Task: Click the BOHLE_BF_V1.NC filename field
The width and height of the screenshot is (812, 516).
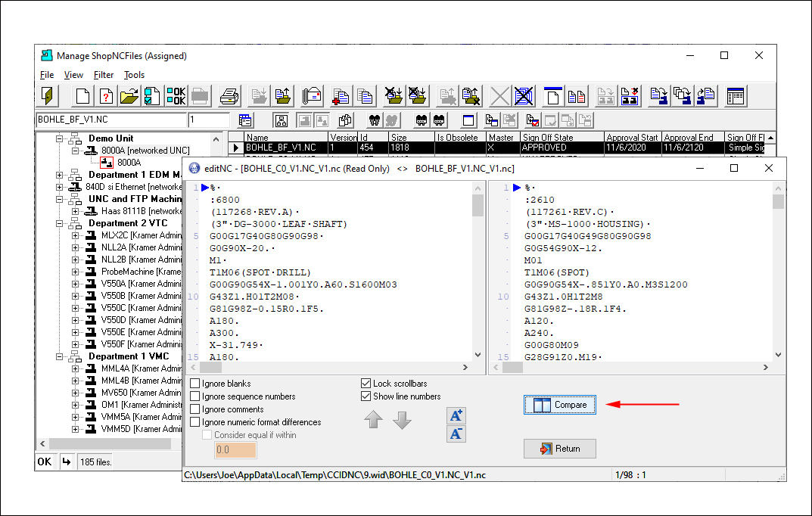Action: click(111, 120)
